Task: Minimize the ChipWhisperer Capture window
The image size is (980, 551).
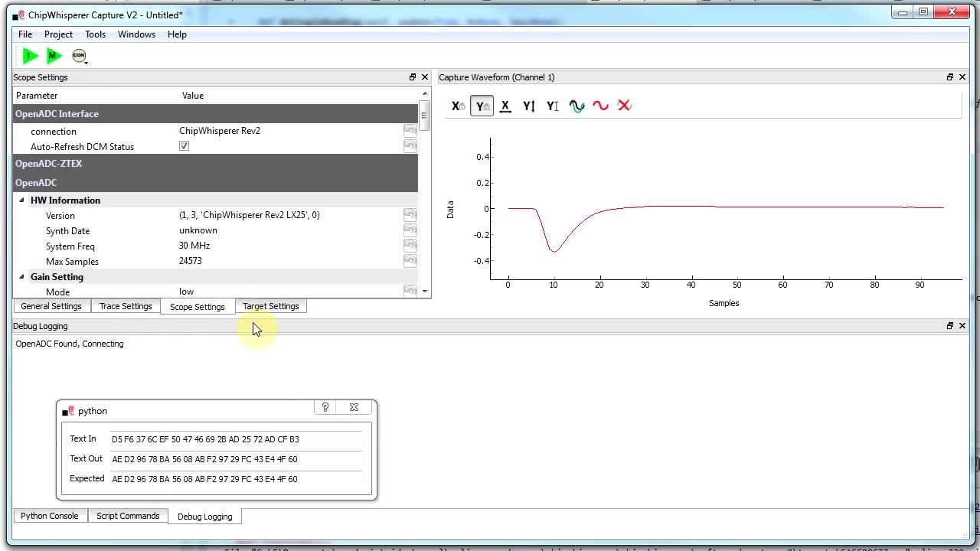Action: [901, 11]
